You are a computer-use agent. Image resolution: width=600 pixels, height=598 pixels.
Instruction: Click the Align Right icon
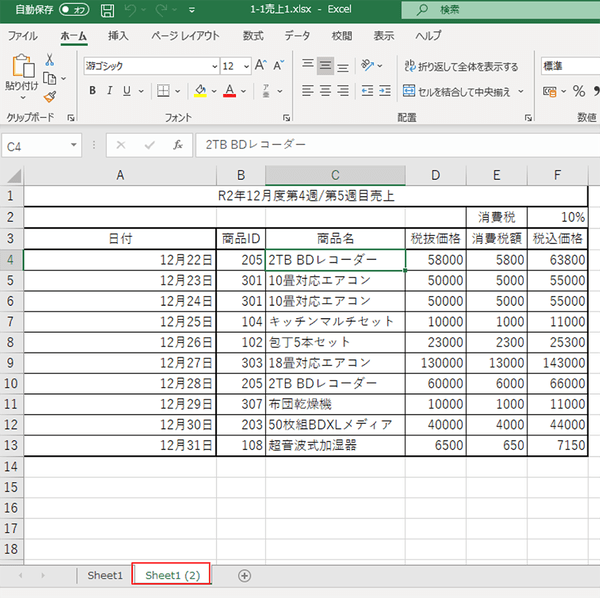tap(343, 91)
